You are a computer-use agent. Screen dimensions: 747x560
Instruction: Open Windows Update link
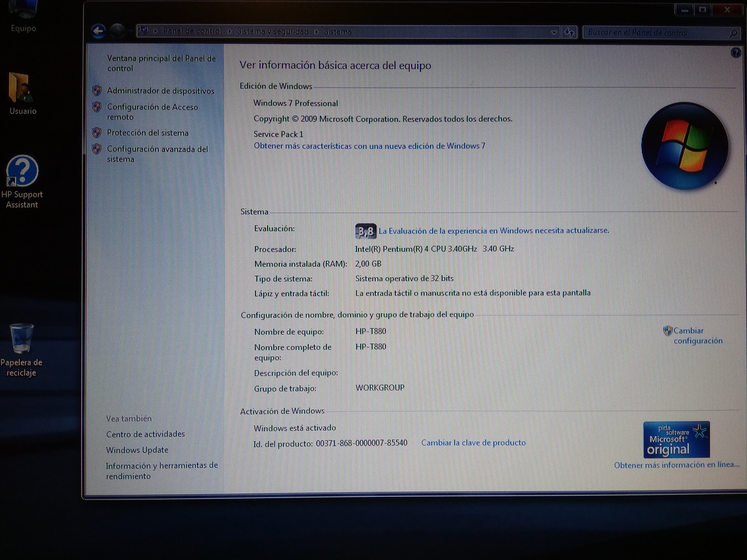click(137, 450)
